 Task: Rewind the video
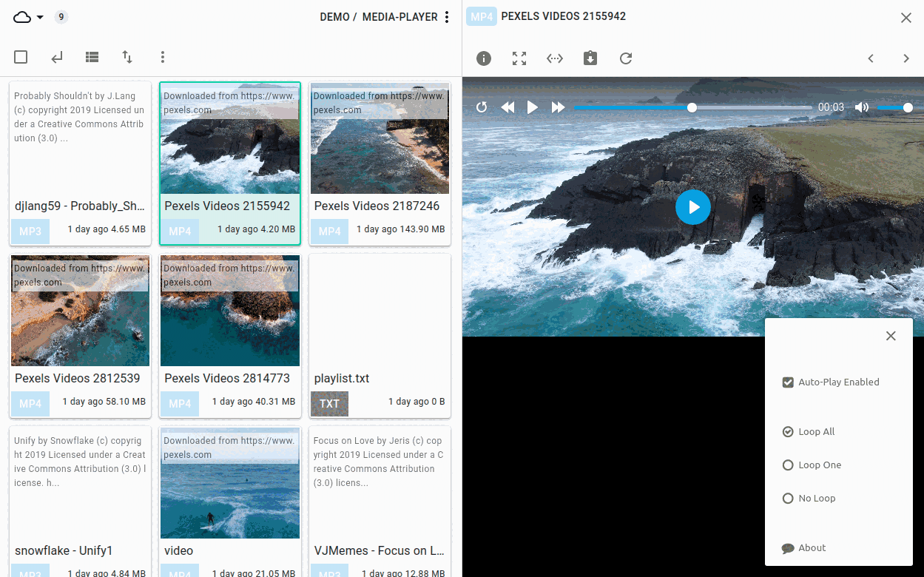507,107
